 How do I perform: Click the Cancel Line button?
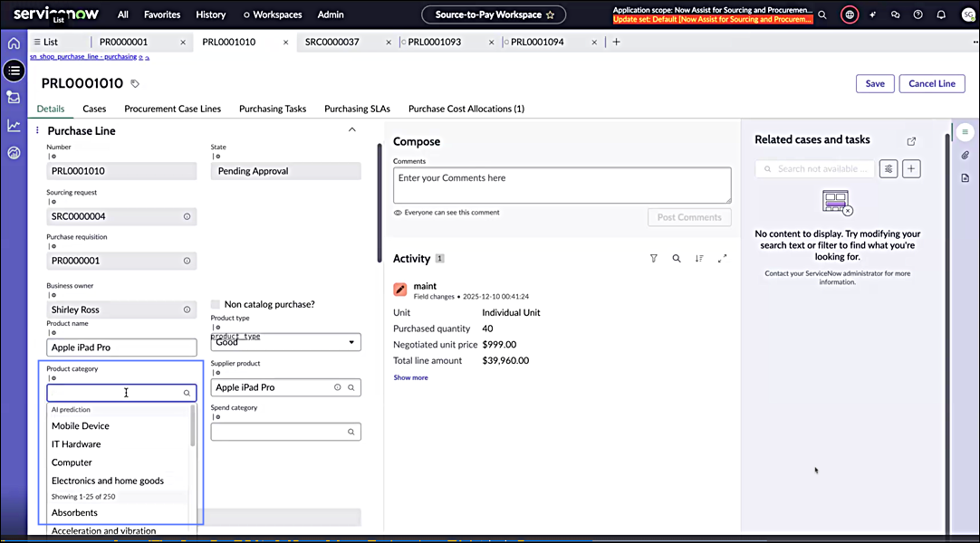(x=932, y=83)
